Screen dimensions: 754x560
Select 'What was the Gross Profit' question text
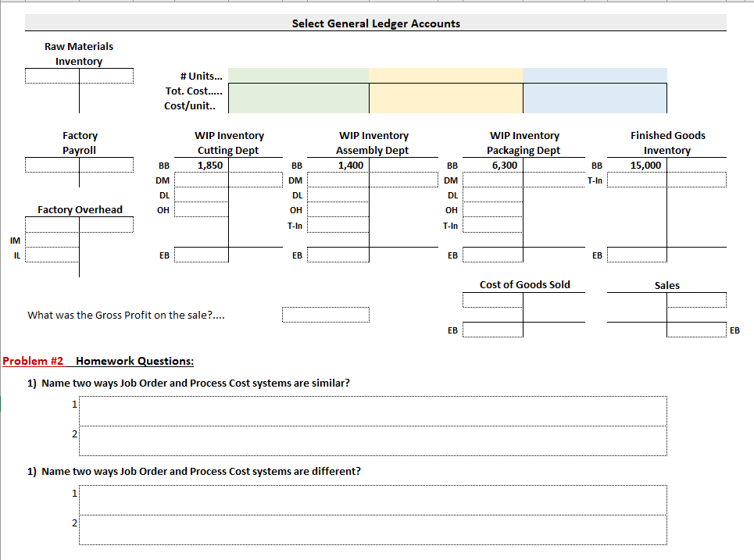coord(126,315)
